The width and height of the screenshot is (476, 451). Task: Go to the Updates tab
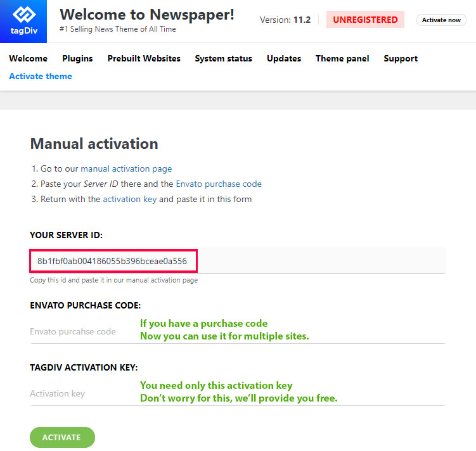[x=284, y=58]
